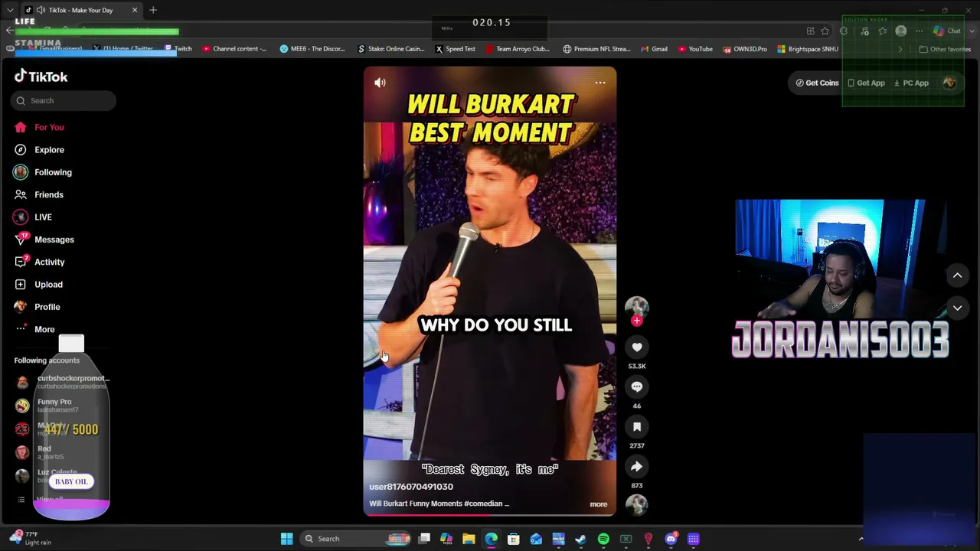The width and height of the screenshot is (980, 551).
Task: Open the Following feed
Action: (43, 172)
